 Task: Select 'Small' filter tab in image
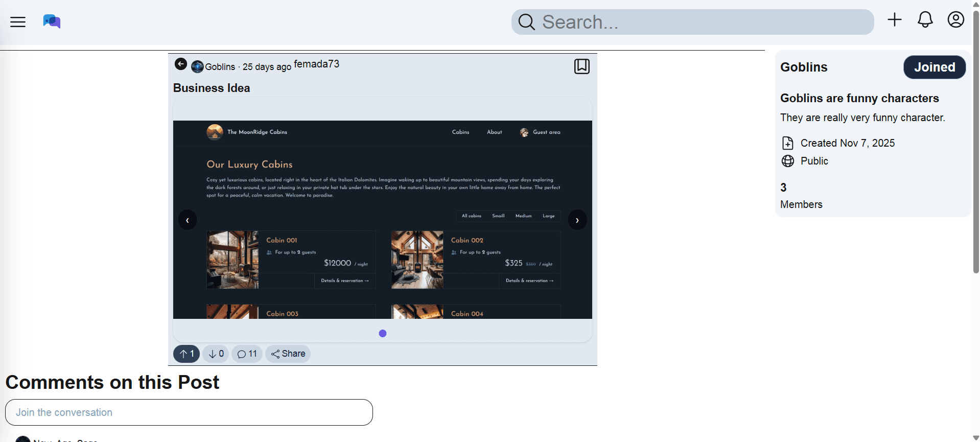click(x=498, y=216)
